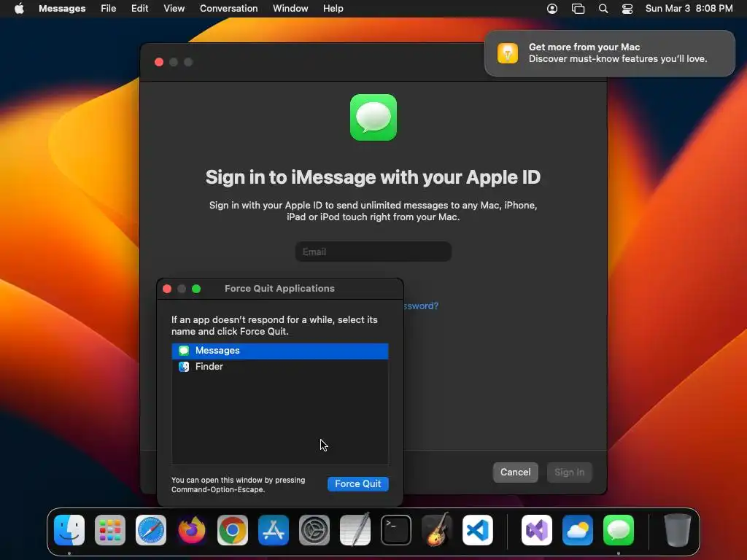The width and height of the screenshot is (747, 560).
Task: Zoom the Force Quit Applications window
Action: (x=196, y=289)
